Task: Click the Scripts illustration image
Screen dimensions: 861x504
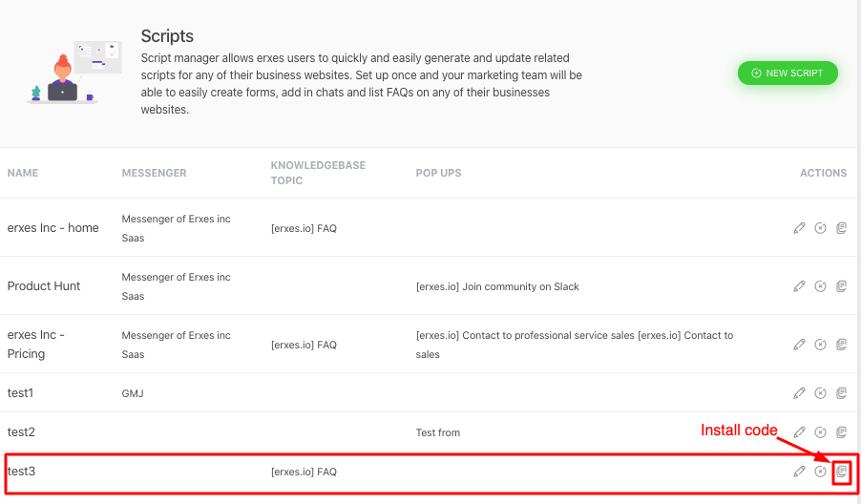Action: (x=74, y=73)
